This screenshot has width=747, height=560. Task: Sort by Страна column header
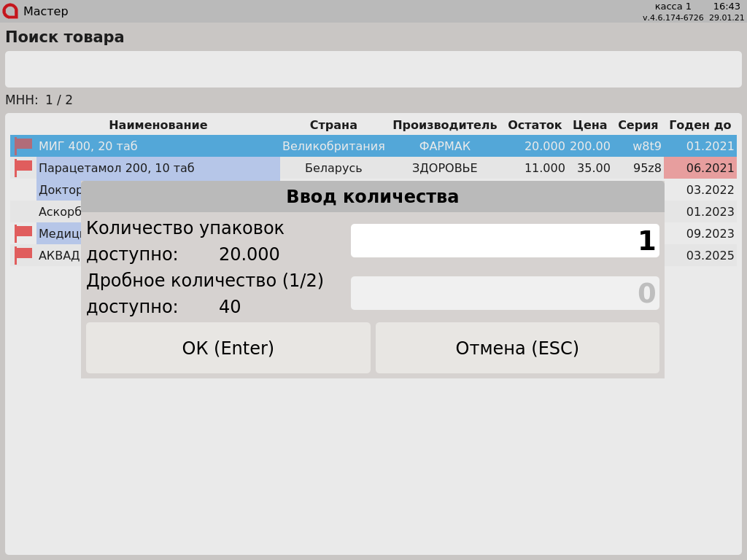(333, 125)
